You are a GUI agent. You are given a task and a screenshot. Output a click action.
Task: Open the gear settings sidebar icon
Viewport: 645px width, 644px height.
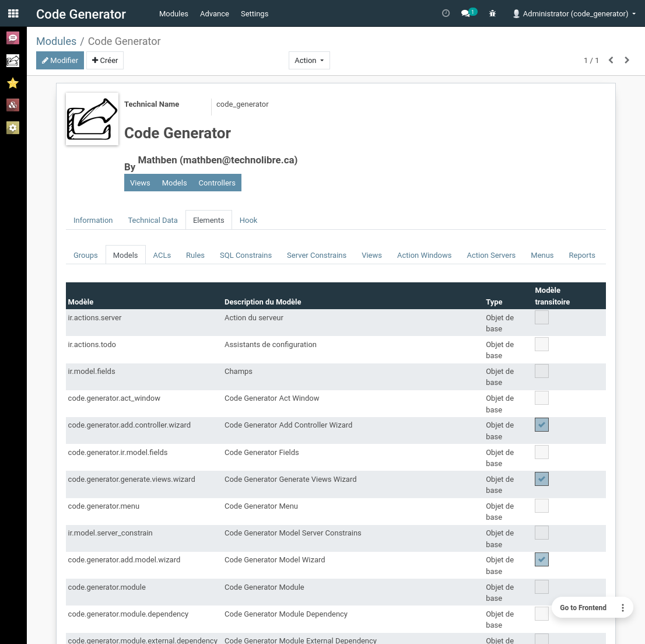click(13, 128)
